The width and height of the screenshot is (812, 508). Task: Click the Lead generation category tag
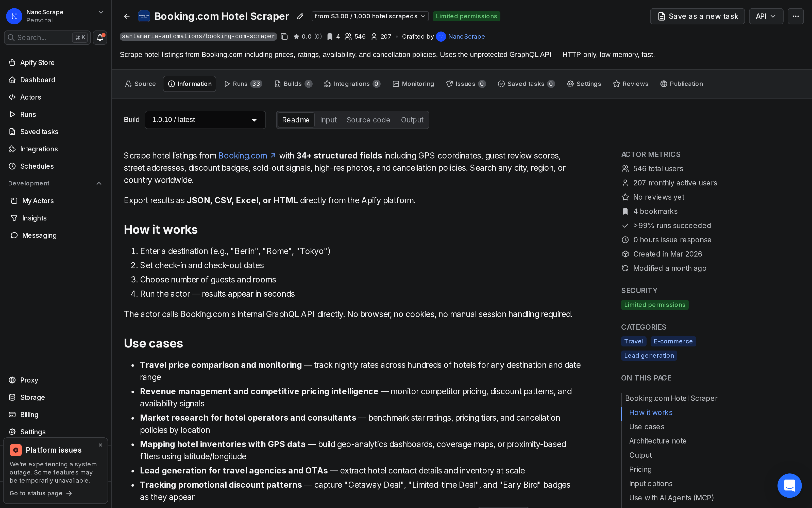tap(649, 355)
